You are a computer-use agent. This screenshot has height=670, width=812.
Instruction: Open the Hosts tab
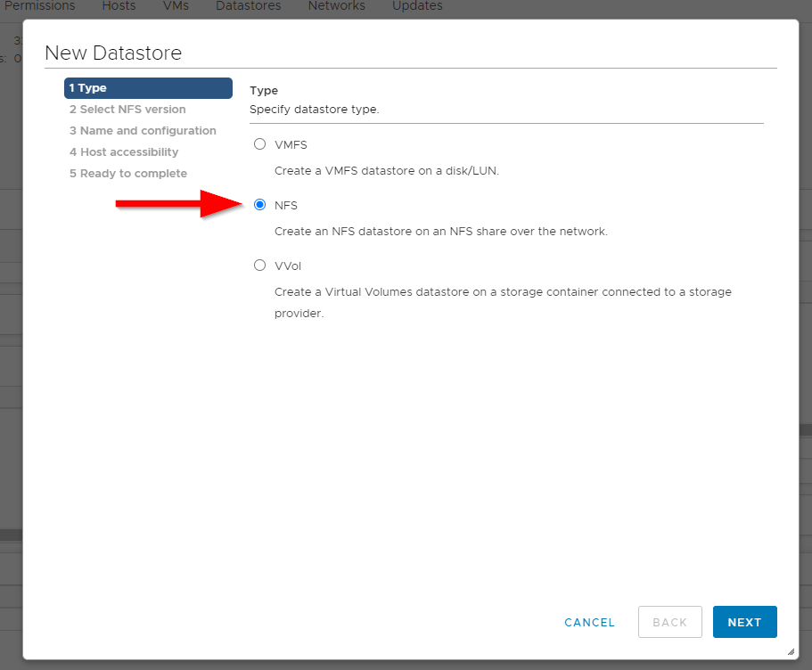(119, 6)
